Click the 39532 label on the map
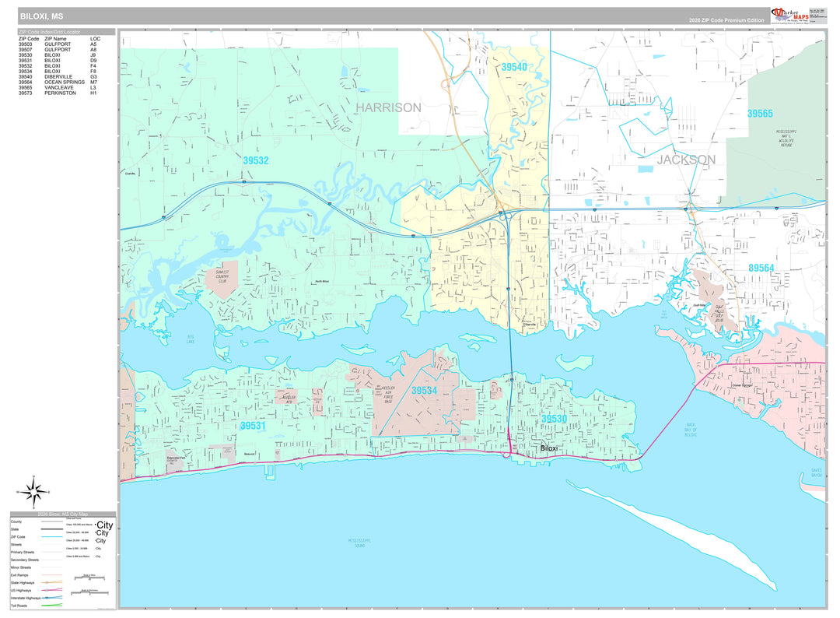This screenshot has width=840, height=618. coord(256,160)
